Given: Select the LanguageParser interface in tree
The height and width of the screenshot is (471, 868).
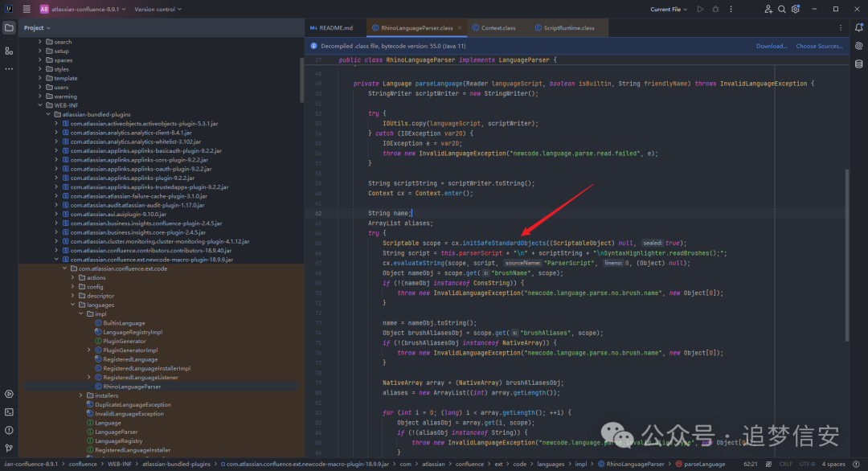Looking at the screenshot, I should [x=117, y=432].
